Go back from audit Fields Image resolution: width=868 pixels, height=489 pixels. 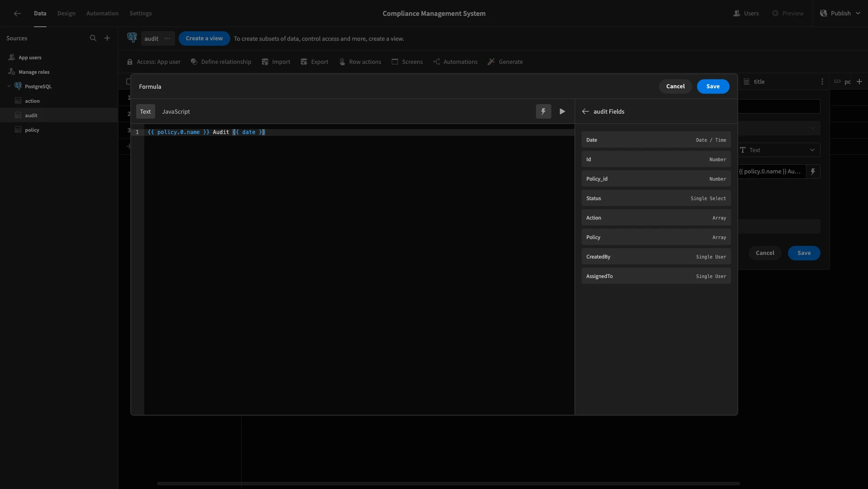pyautogui.click(x=585, y=111)
